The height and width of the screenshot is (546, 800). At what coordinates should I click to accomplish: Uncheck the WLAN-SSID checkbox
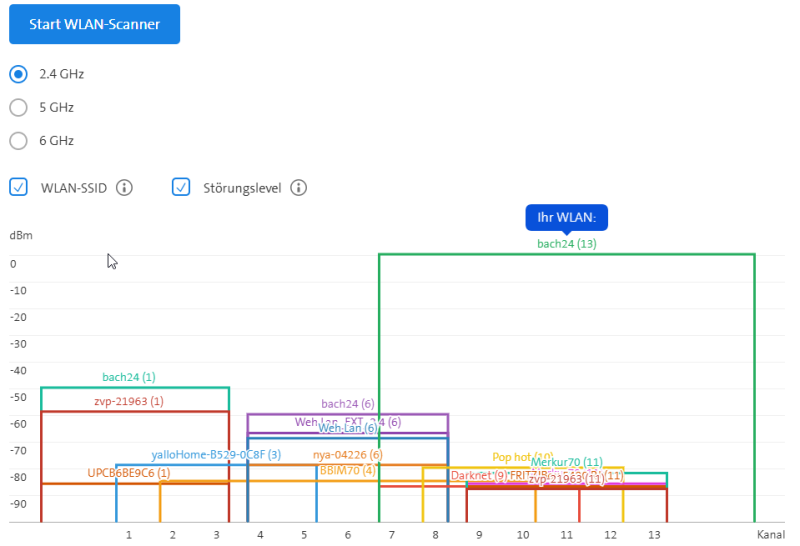click(x=18, y=187)
